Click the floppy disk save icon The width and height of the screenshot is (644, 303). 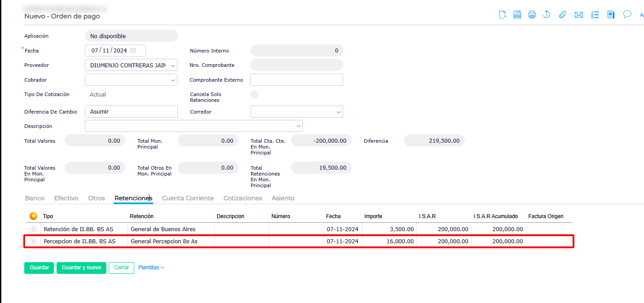517,15
